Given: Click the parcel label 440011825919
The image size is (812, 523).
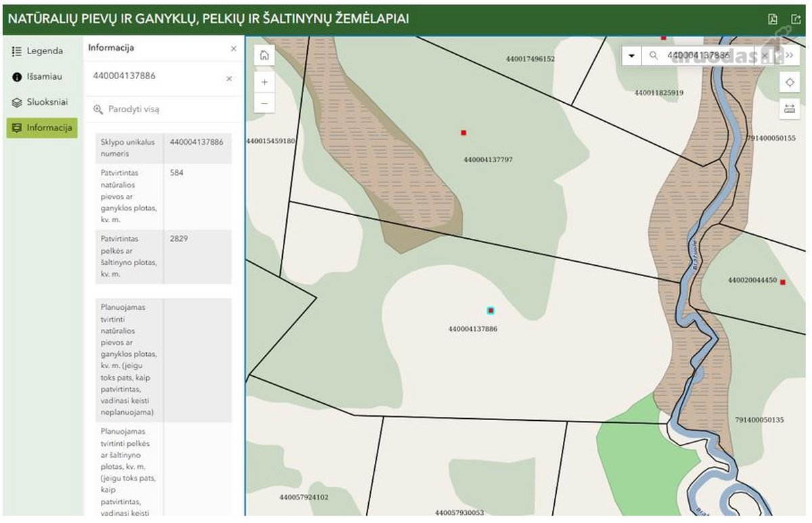Looking at the screenshot, I should pyautogui.click(x=659, y=93).
